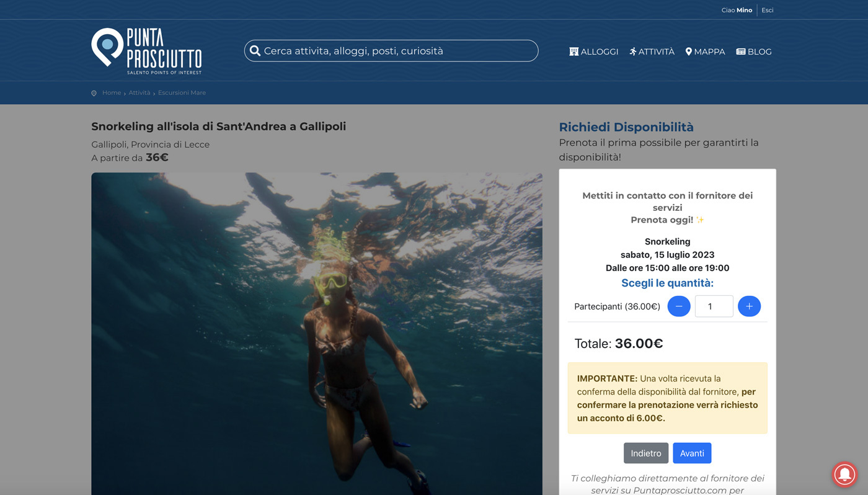Open the Attività menu item
The width and height of the screenshot is (868, 495).
coord(652,51)
